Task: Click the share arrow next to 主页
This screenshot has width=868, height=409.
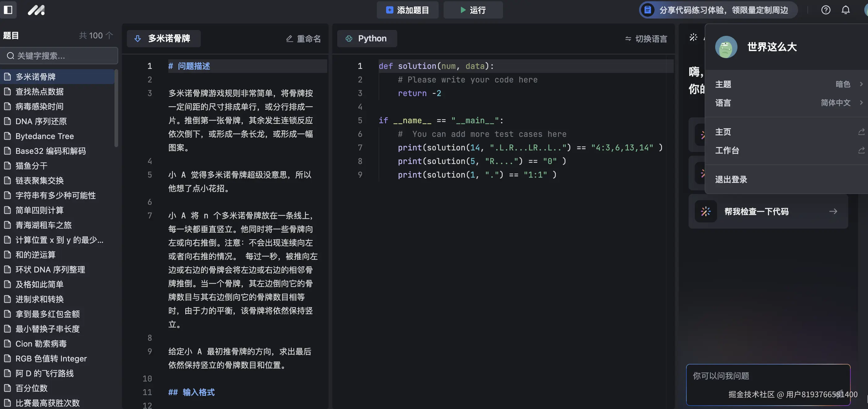Action: coord(861,131)
